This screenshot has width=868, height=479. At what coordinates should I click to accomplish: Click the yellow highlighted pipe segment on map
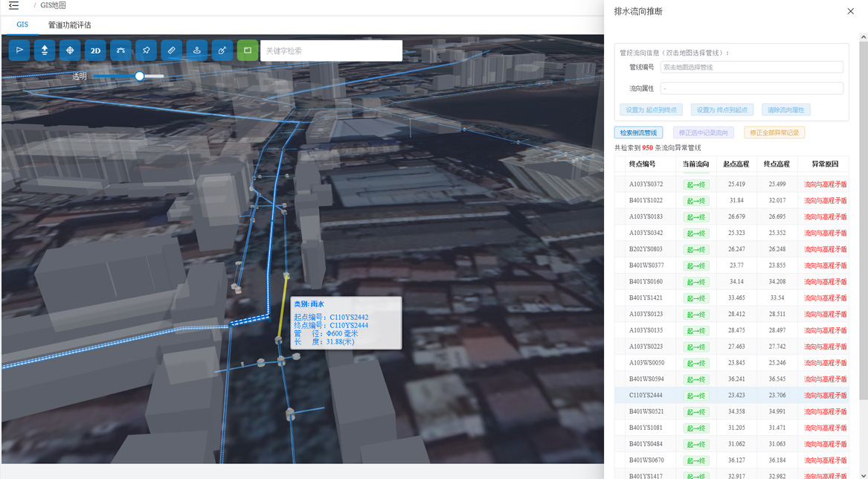click(x=283, y=306)
